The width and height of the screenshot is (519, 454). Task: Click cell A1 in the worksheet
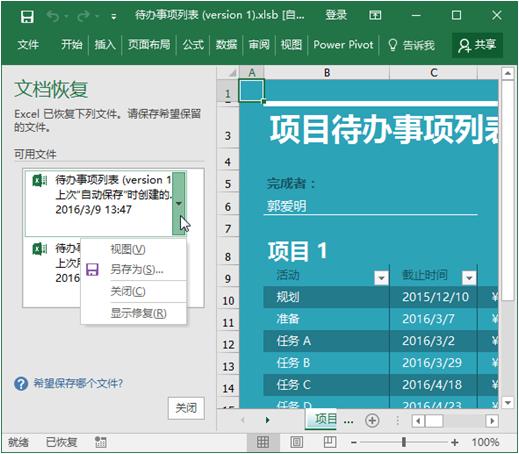tap(251, 90)
